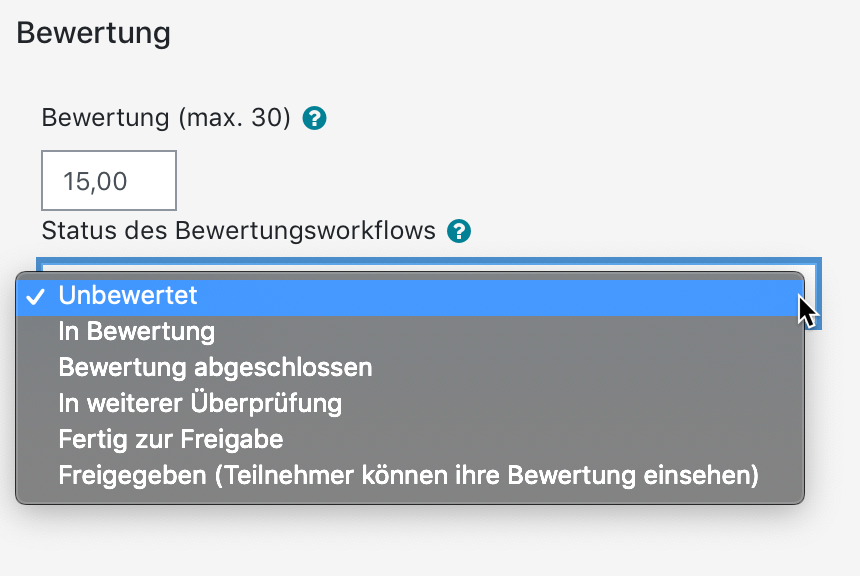Open help for Bewertung (max. 30)
The width and height of the screenshot is (860, 576).
[315, 119]
